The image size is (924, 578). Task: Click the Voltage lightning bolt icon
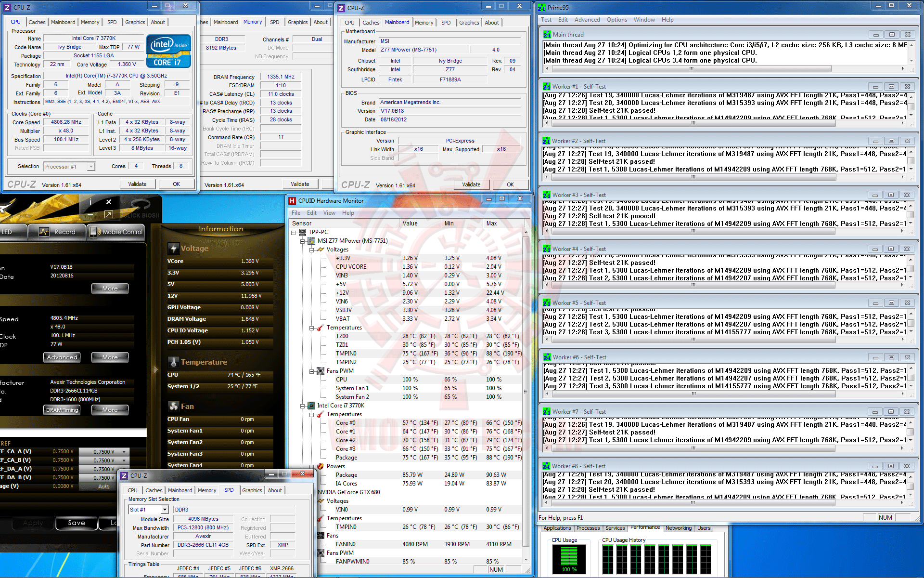173,248
